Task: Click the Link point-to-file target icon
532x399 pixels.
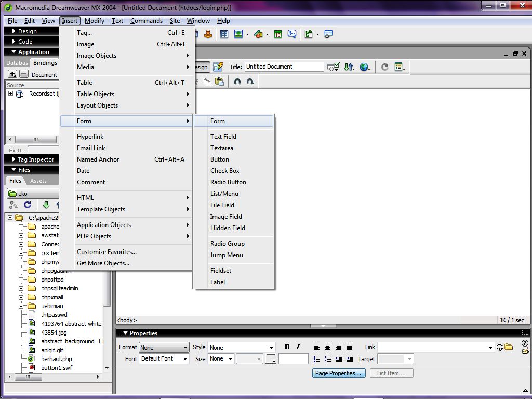Action: pyautogui.click(x=500, y=347)
